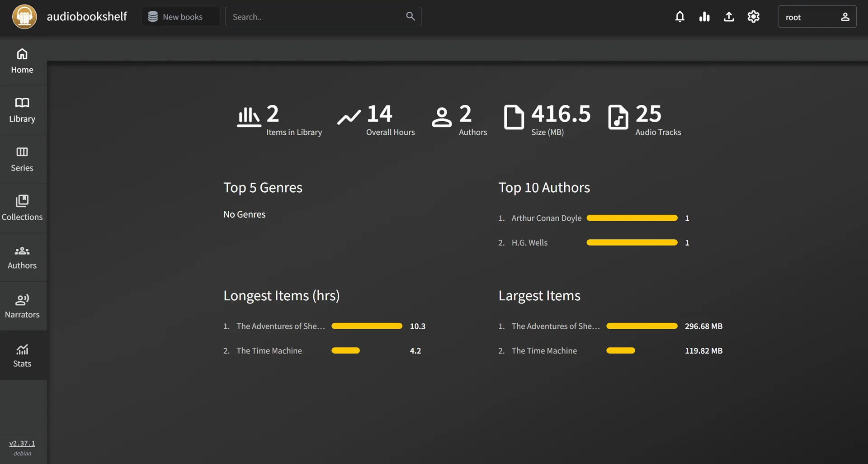Click the 416.5 size value
This screenshot has width=868, height=464.
[x=561, y=114]
